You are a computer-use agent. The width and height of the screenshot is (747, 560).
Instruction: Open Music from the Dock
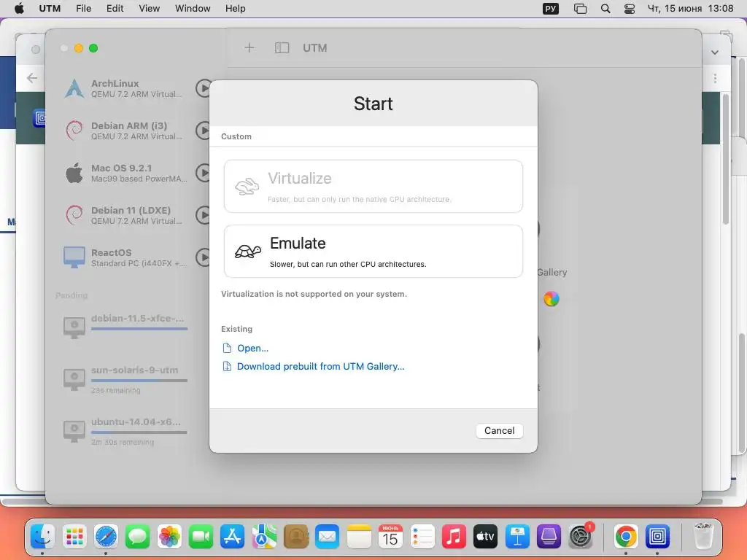click(454, 537)
